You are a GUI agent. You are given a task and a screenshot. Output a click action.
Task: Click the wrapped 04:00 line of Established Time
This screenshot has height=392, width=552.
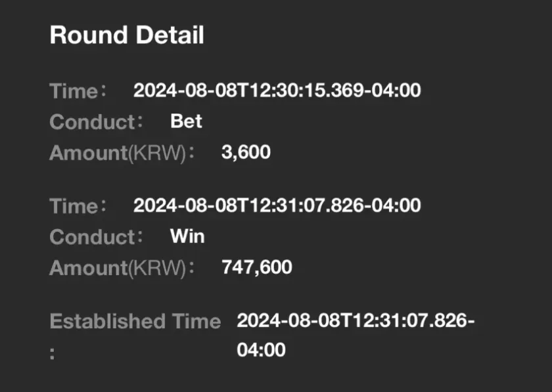tap(261, 349)
